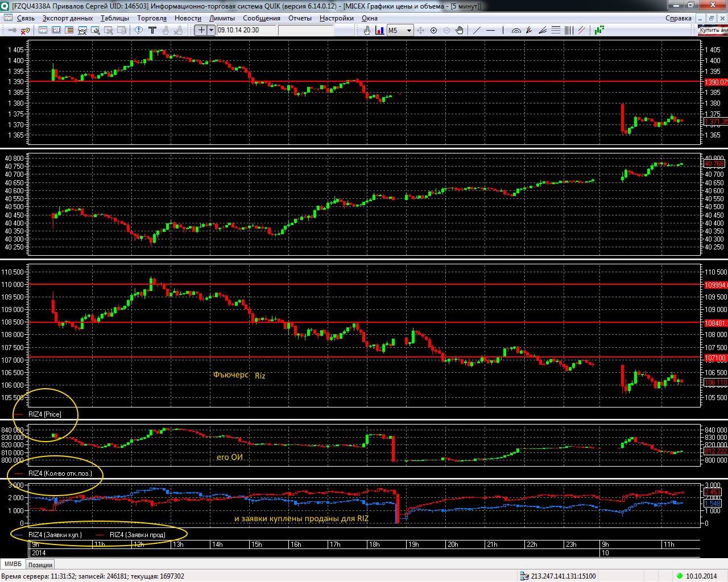Select the hand pan tool

[x=460, y=30]
